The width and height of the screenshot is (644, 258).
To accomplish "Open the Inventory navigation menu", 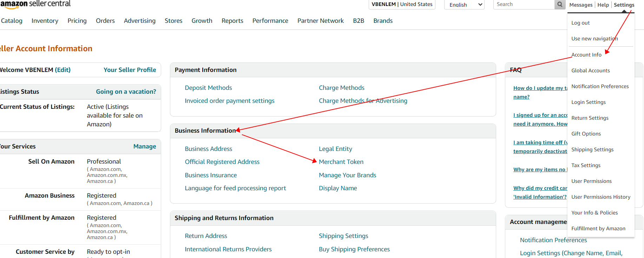I will click(45, 21).
